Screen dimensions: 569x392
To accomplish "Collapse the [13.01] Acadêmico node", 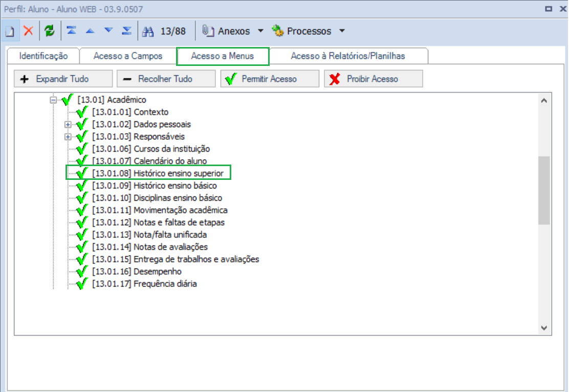I will pyautogui.click(x=53, y=100).
